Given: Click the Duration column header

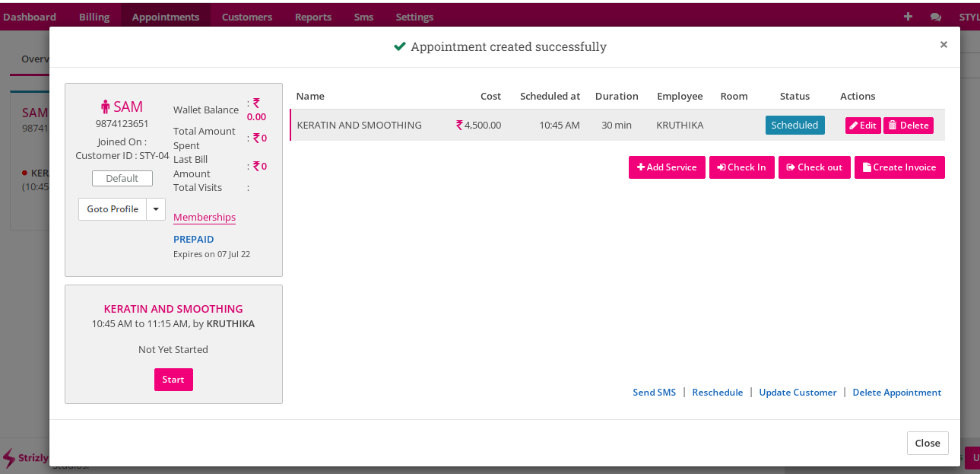Looking at the screenshot, I should pyautogui.click(x=617, y=96).
